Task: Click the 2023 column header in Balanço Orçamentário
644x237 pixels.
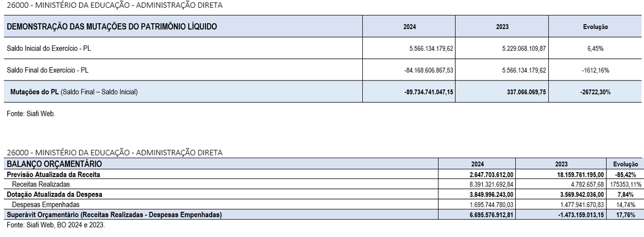Action: point(562,164)
